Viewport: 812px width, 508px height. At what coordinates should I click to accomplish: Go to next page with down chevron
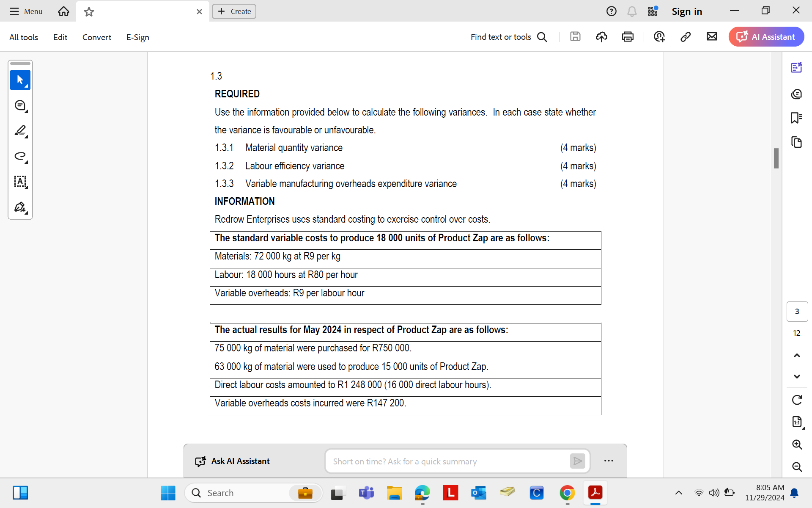[x=797, y=376]
